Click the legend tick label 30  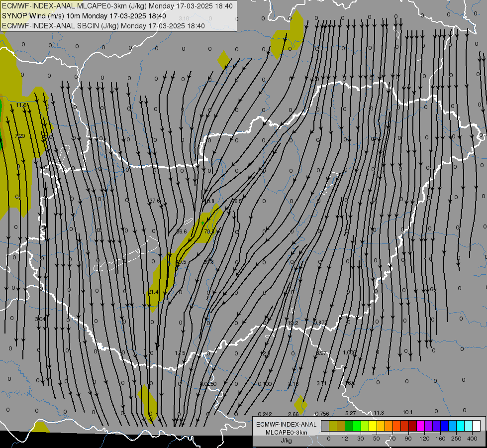tap(360, 439)
